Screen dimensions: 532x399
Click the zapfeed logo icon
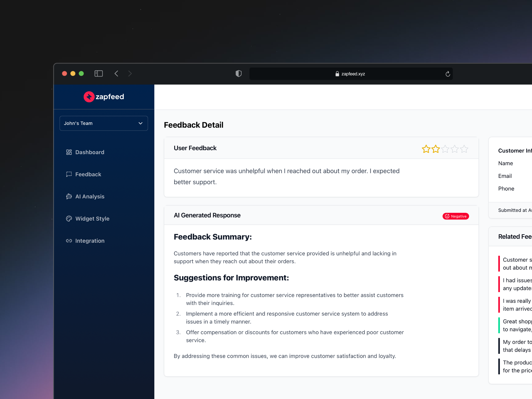[89, 97]
